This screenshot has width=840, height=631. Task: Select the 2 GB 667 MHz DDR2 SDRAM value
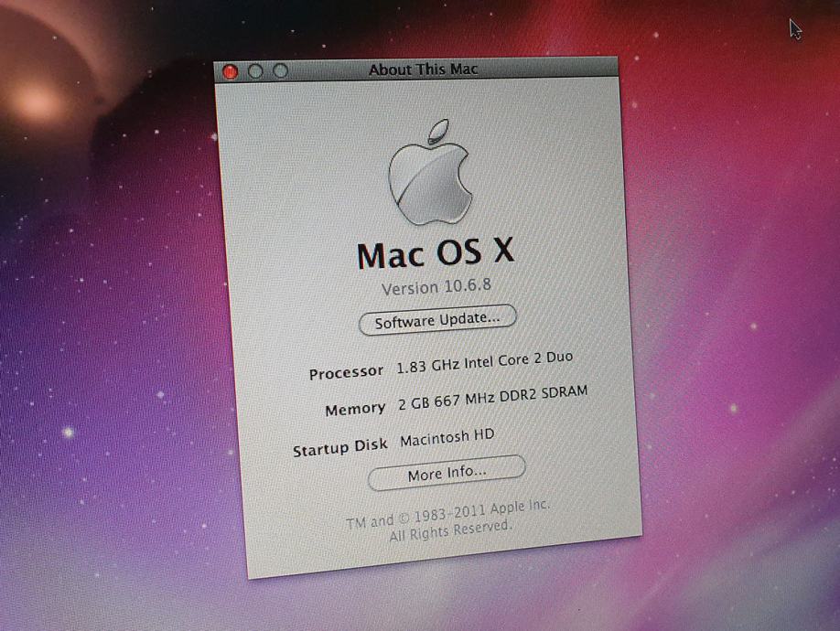(493, 398)
